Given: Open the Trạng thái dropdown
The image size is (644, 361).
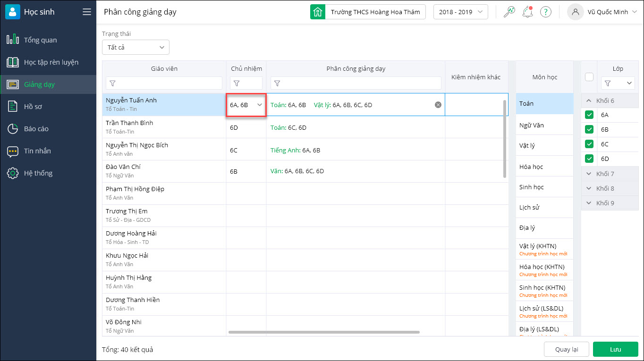Looking at the screenshot, I should [x=136, y=47].
